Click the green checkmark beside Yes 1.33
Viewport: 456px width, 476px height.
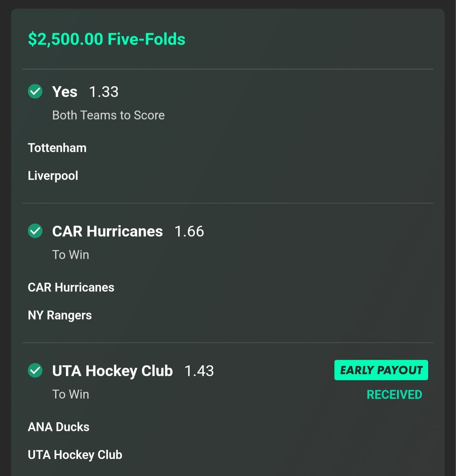click(35, 91)
